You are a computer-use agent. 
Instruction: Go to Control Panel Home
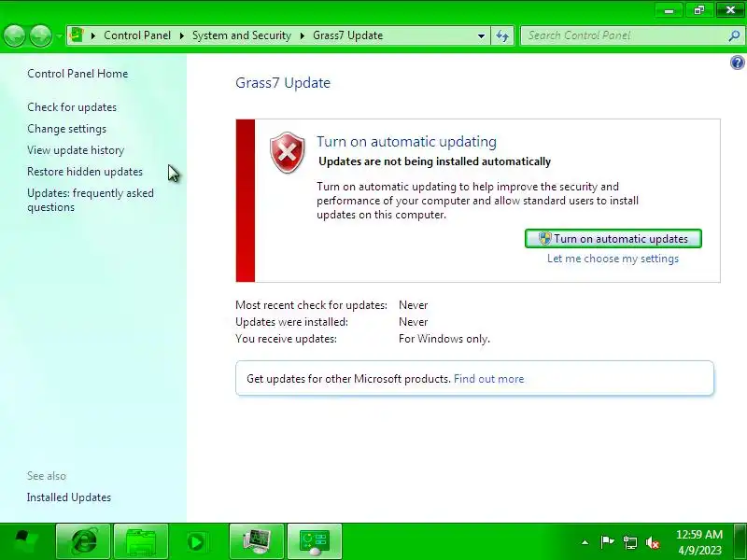point(78,74)
